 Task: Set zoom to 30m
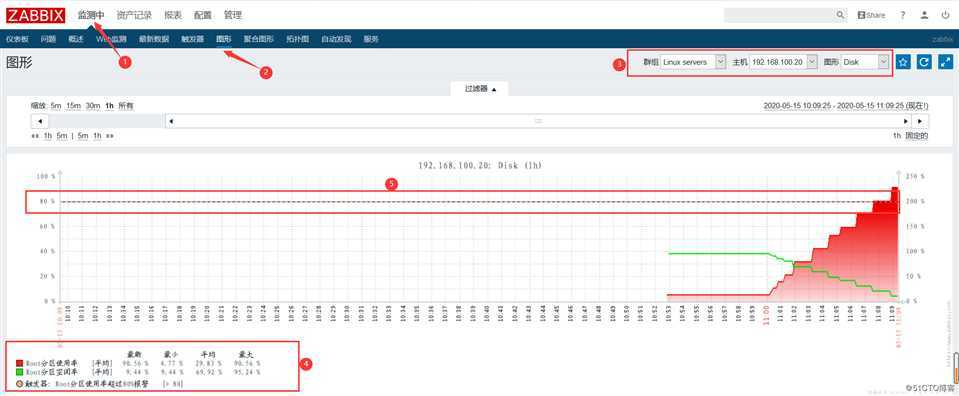(x=93, y=106)
